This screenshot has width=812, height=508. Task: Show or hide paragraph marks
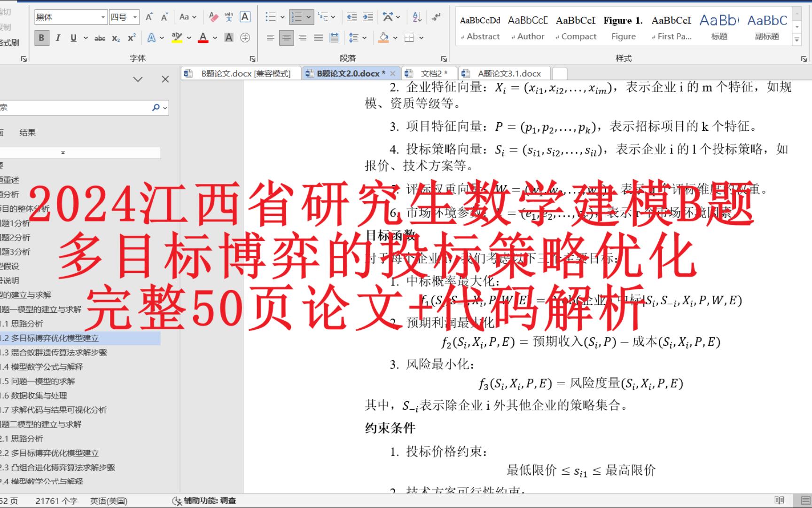437,17
